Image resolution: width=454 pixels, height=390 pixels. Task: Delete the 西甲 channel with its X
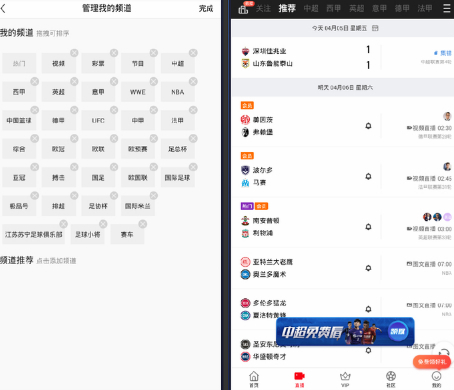point(35,81)
